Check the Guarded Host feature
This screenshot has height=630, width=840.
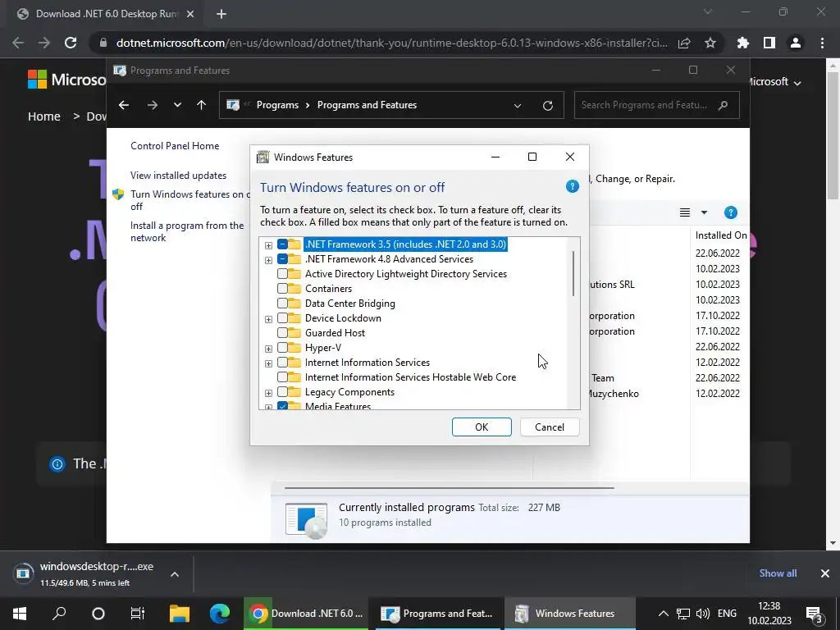tap(282, 333)
